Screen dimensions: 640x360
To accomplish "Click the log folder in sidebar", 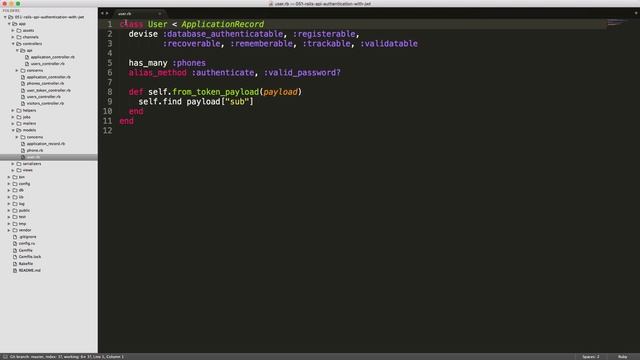I will pos(22,204).
